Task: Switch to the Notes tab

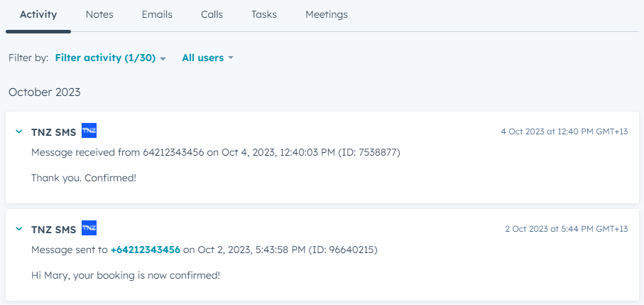Action: (99, 14)
